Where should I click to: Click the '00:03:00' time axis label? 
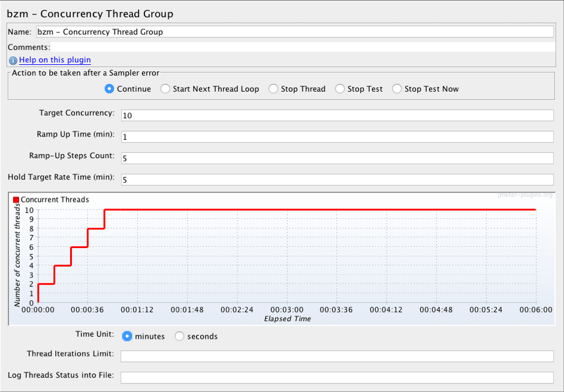(x=286, y=310)
